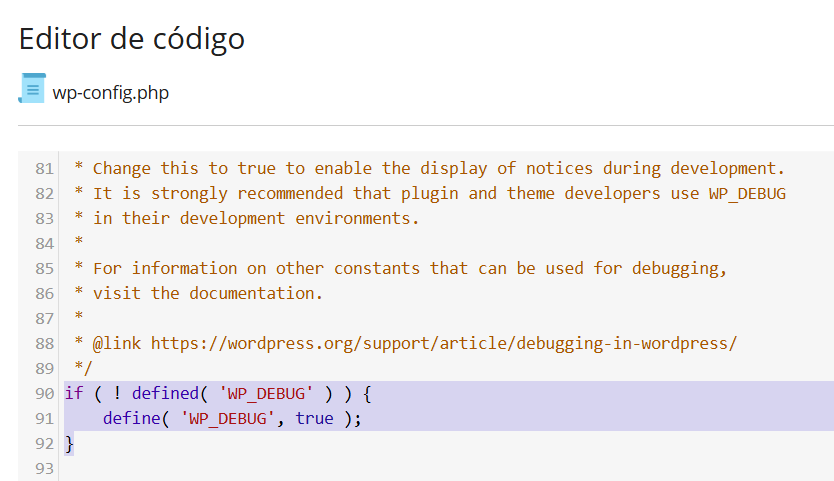Click line number 90 in gutter

tap(44, 393)
